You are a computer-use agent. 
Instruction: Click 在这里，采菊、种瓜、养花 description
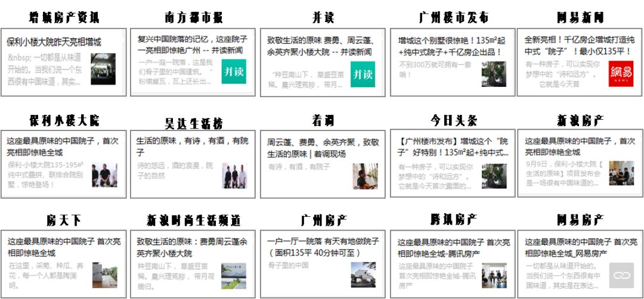click(47, 275)
